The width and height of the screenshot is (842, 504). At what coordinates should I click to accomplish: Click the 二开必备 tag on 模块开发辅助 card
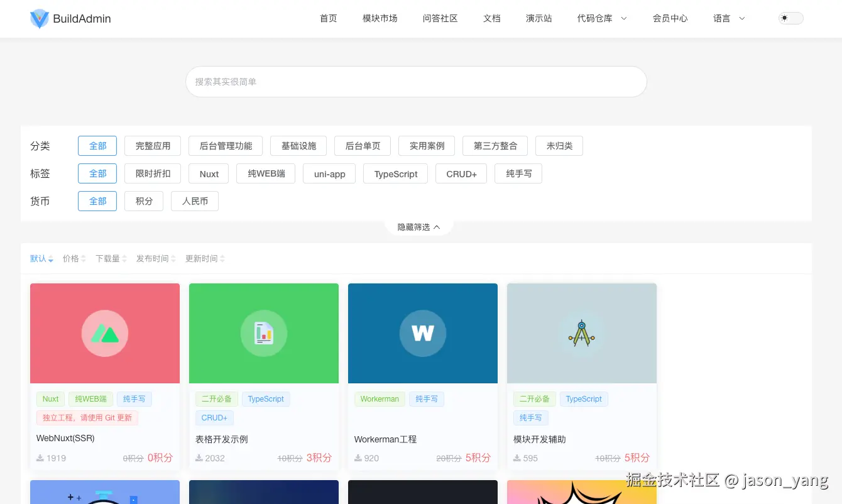(534, 399)
